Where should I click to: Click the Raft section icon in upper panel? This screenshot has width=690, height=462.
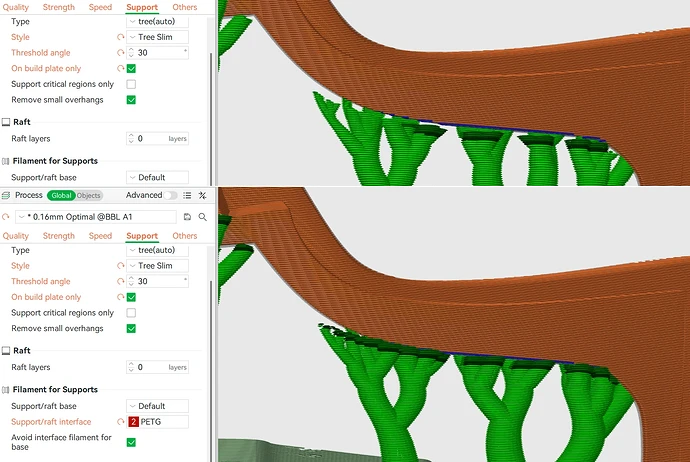(6, 122)
